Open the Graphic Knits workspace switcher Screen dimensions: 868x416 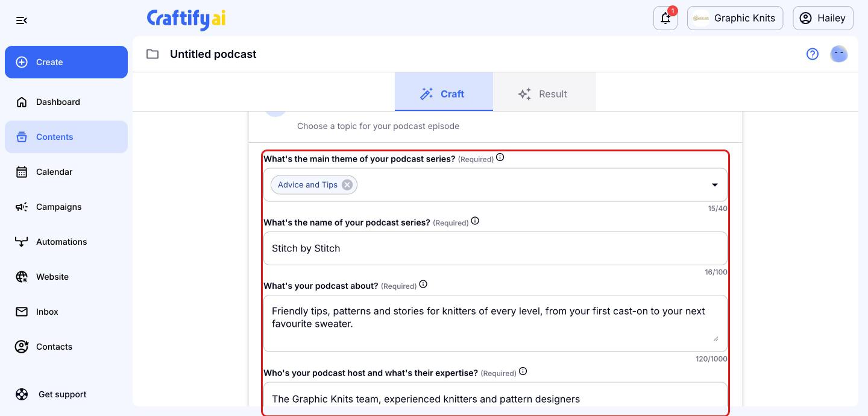(735, 18)
